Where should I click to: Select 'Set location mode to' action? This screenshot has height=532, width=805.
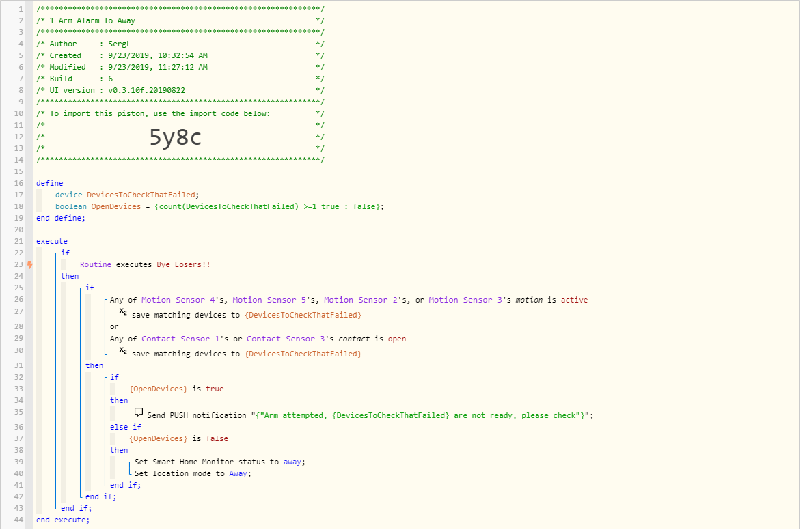click(x=180, y=473)
